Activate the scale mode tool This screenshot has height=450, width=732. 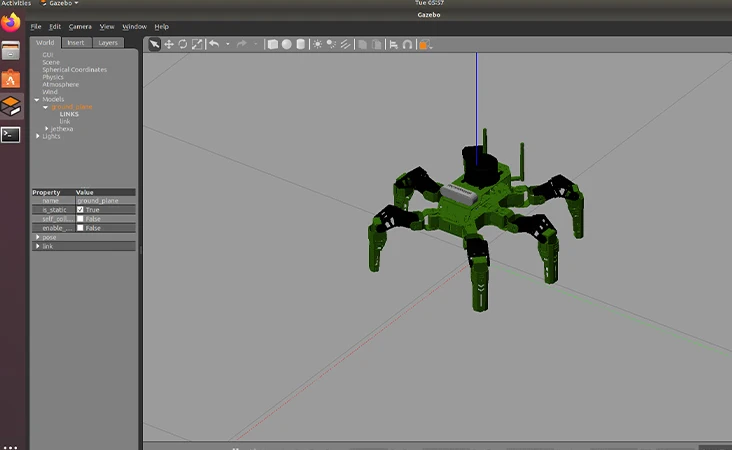click(x=197, y=44)
